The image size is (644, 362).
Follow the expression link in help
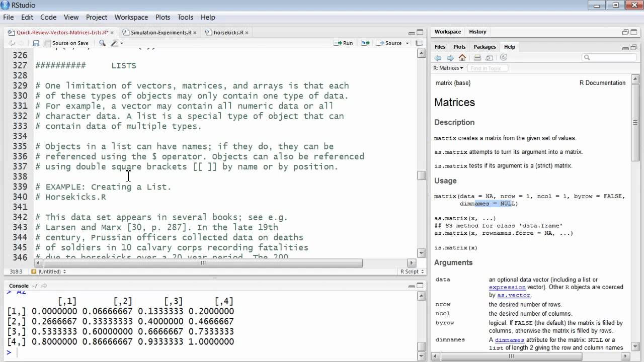pos(507,287)
